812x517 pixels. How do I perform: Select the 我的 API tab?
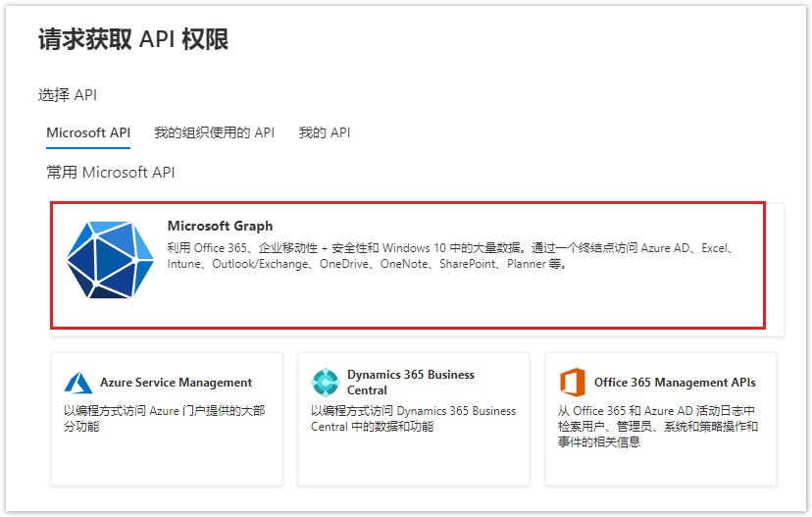coord(325,132)
